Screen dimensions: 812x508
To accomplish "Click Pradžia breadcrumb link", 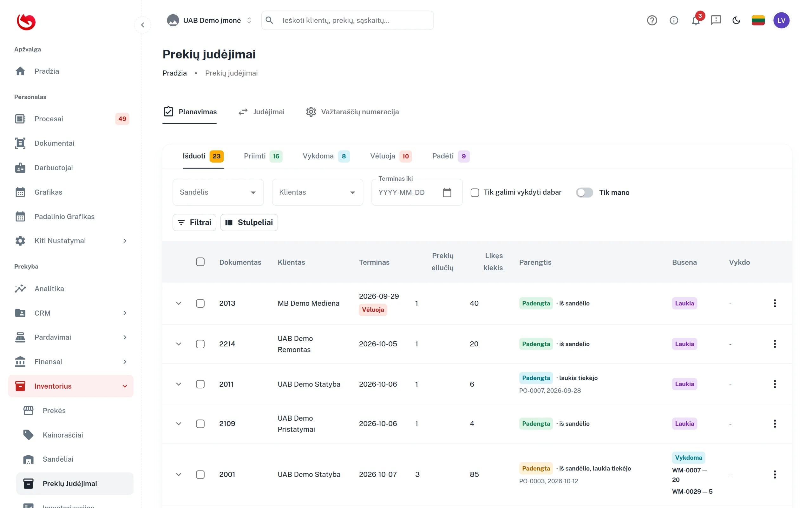I will click(x=174, y=73).
